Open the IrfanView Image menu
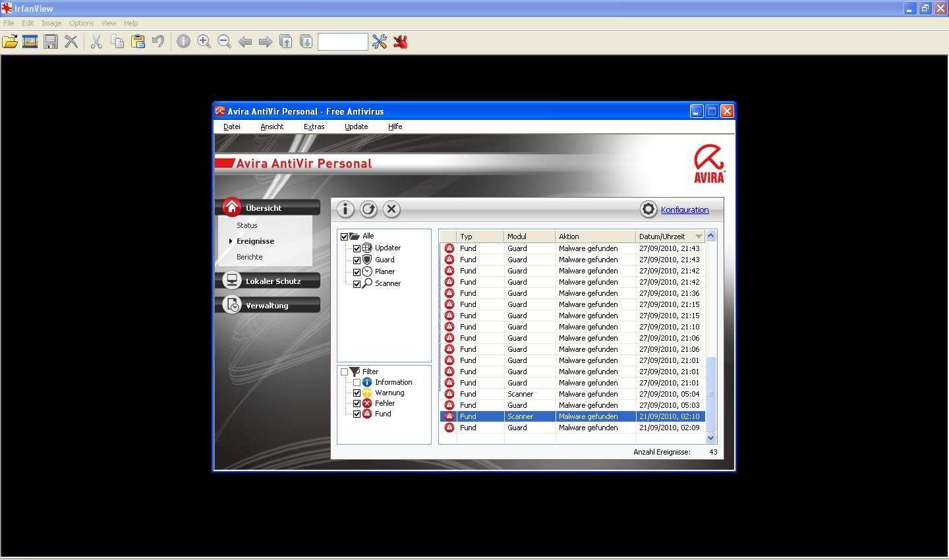 [x=51, y=23]
